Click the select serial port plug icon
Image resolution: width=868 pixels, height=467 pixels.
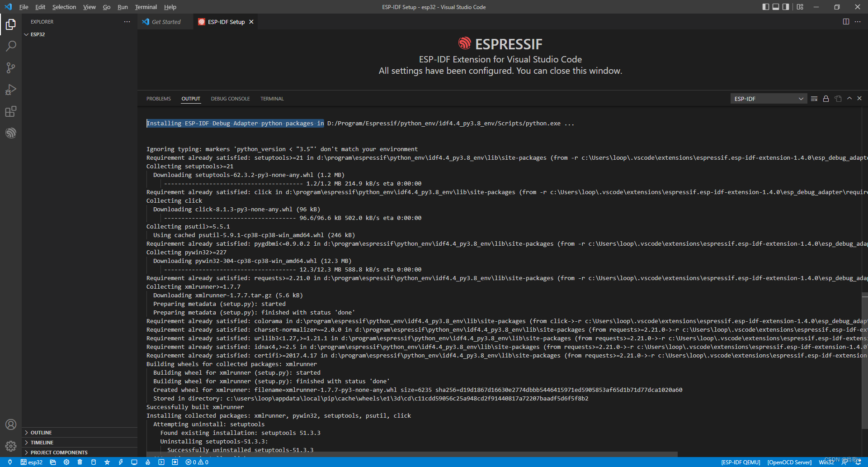pos(10,462)
